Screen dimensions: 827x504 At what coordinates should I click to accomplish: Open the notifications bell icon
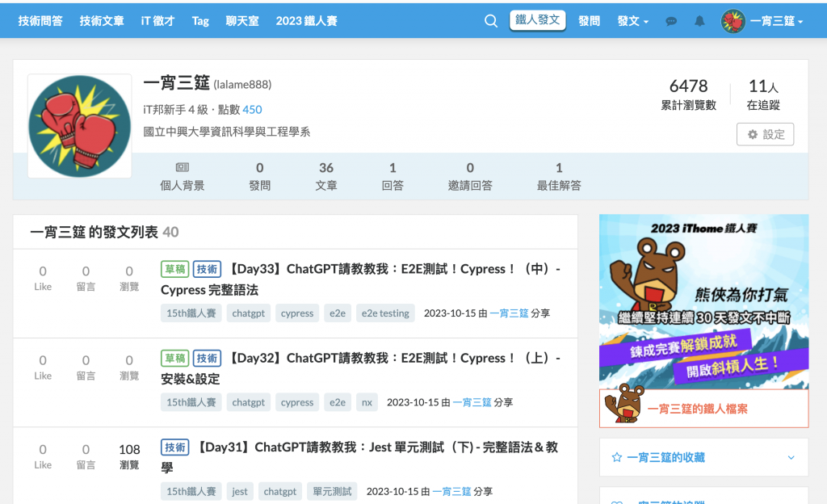click(x=699, y=21)
